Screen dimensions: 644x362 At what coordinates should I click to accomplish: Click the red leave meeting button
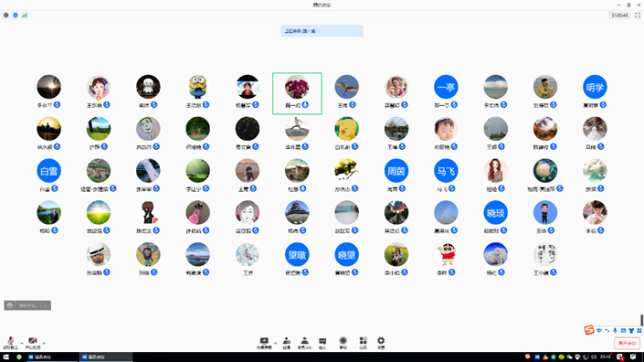(x=627, y=343)
